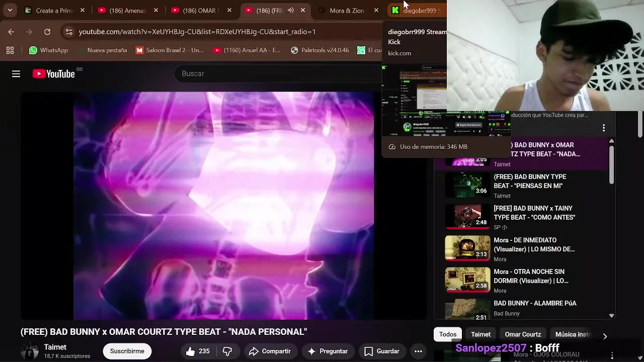The width and height of the screenshot is (644, 362).
Task: Open the (1160) Anuel AA bookmark
Action: [247, 50]
